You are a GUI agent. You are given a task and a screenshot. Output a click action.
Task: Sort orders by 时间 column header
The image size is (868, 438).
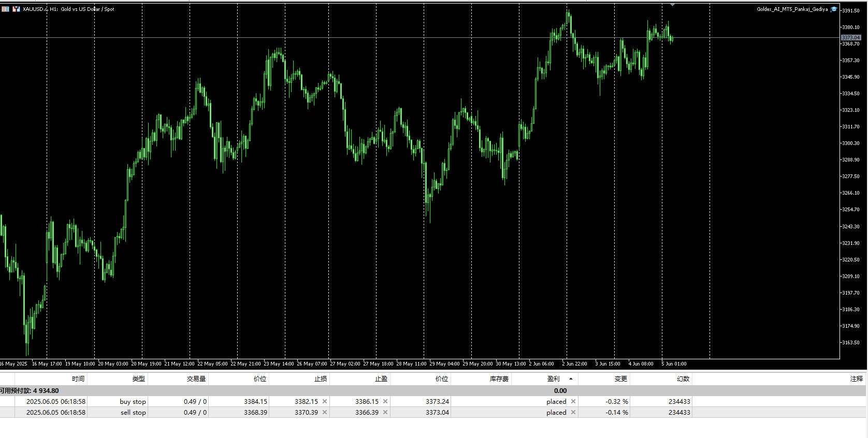coord(78,379)
